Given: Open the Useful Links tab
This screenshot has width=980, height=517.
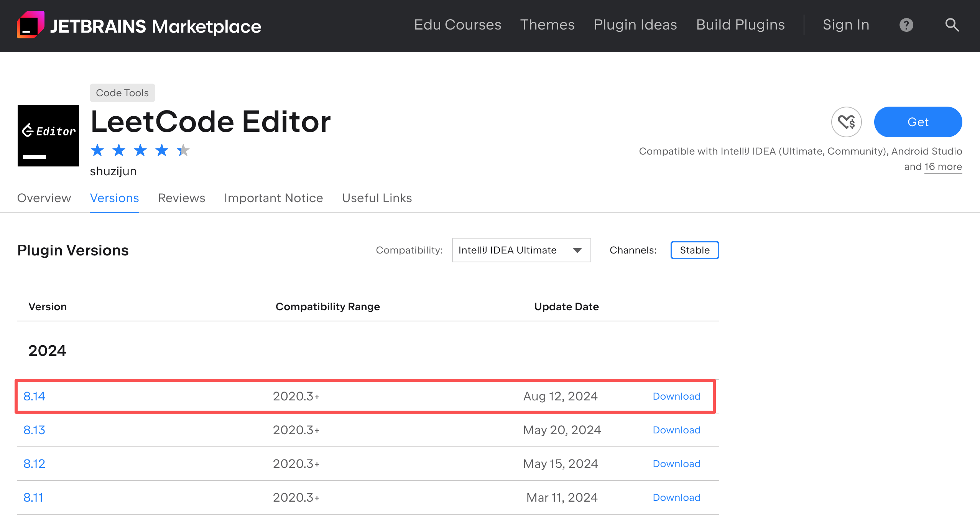Looking at the screenshot, I should click(377, 198).
